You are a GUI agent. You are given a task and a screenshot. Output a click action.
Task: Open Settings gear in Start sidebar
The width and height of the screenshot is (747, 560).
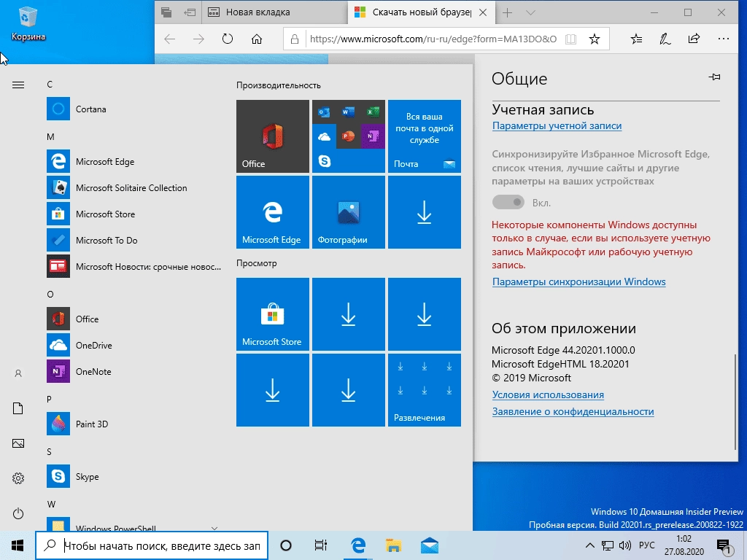[x=18, y=478]
